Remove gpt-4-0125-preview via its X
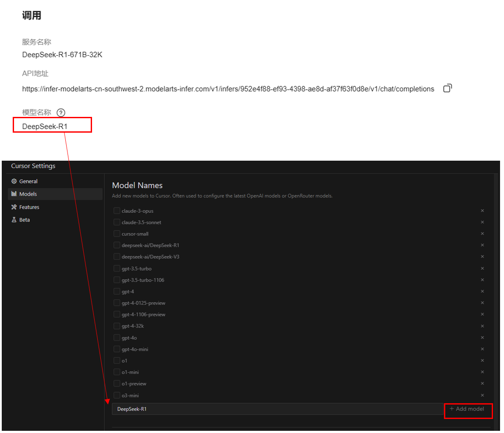The image size is (504, 433). (482, 303)
